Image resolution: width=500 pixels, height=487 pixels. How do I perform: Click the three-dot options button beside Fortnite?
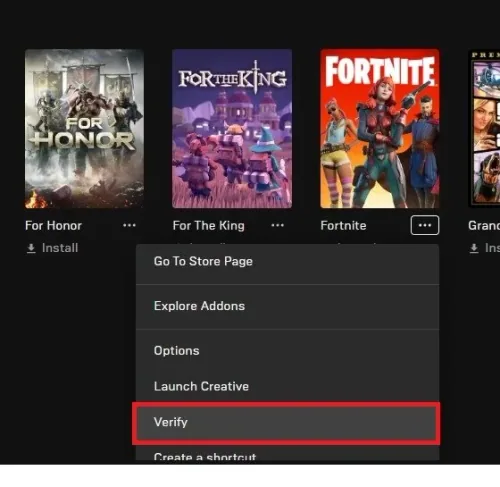425,225
